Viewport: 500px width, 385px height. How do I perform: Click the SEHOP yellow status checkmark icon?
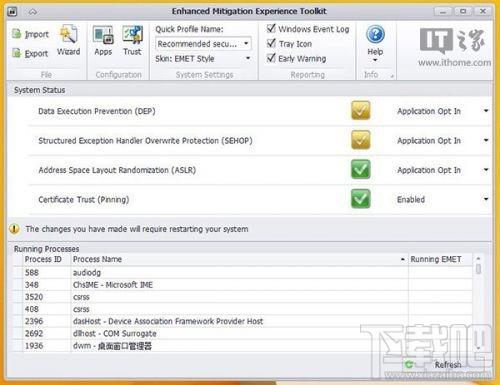(x=360, y=140)
